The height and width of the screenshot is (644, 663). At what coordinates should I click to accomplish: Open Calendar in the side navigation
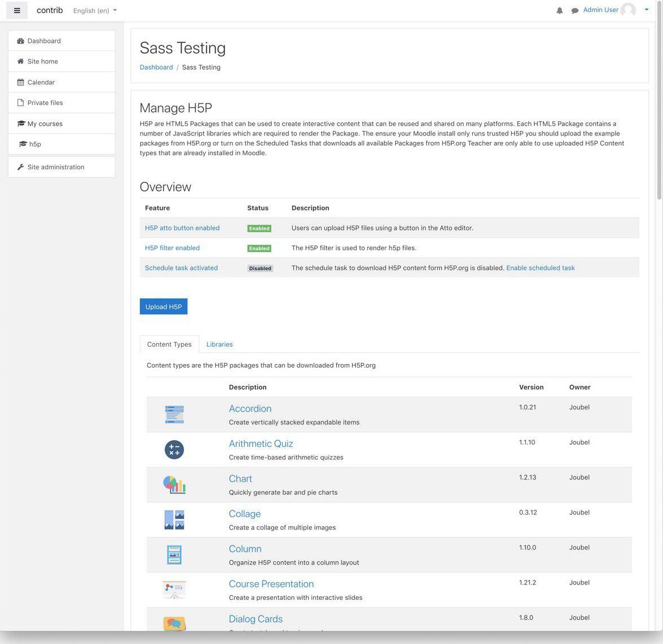[x=62, y=82]
